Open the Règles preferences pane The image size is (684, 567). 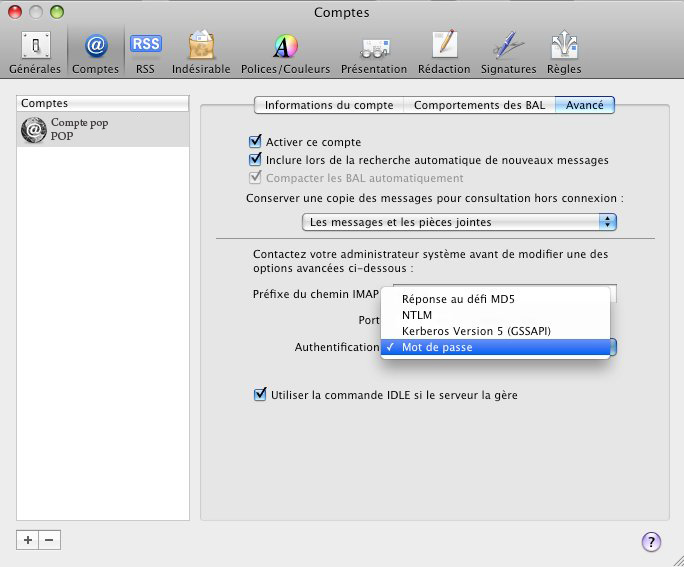point(565,52)
